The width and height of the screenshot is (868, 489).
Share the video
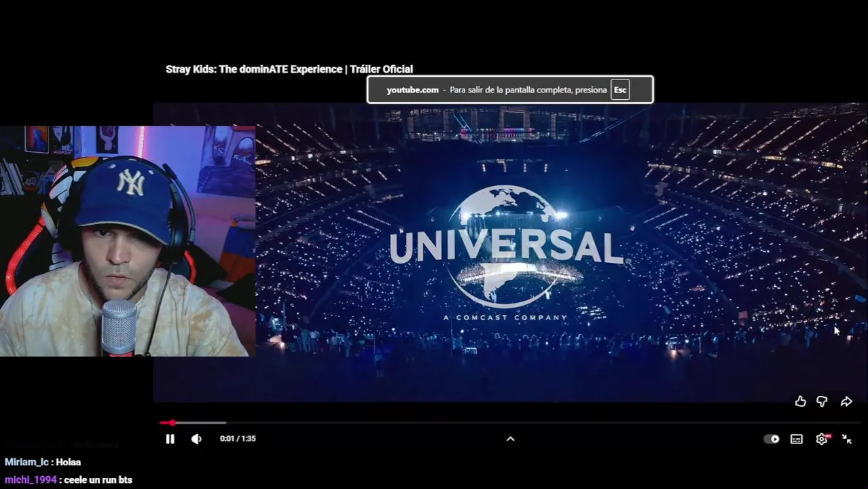[846, 401]
